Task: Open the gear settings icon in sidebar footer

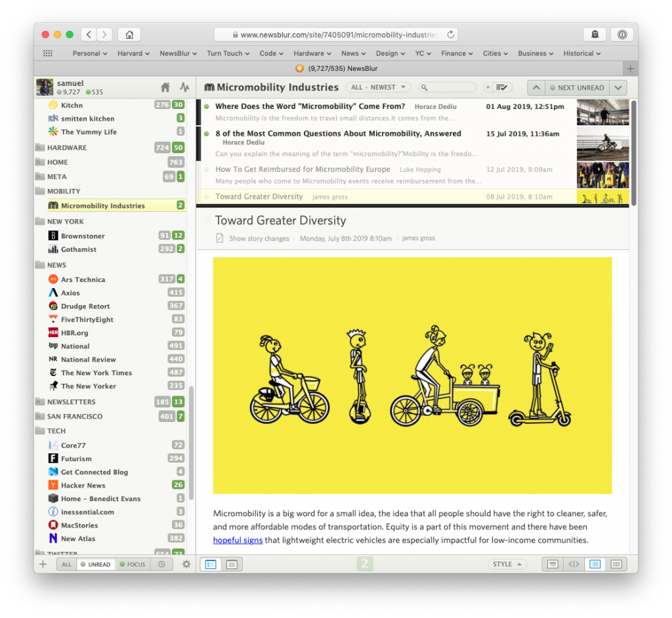Action: (186, 564)
